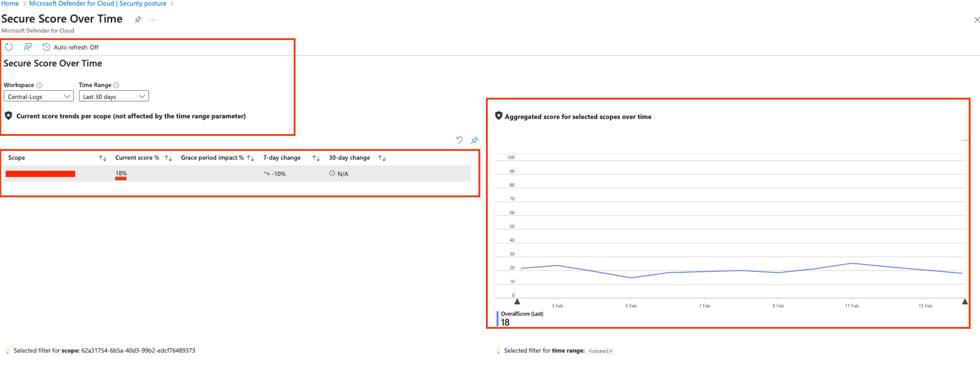
Task: Pin the Secure Score Over Time page
Action: [138, 19]
